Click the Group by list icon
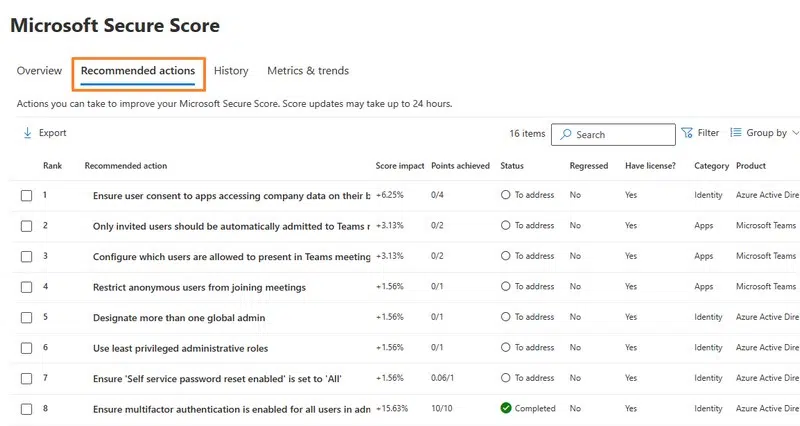800x426 pixels. tap(736, 133)
